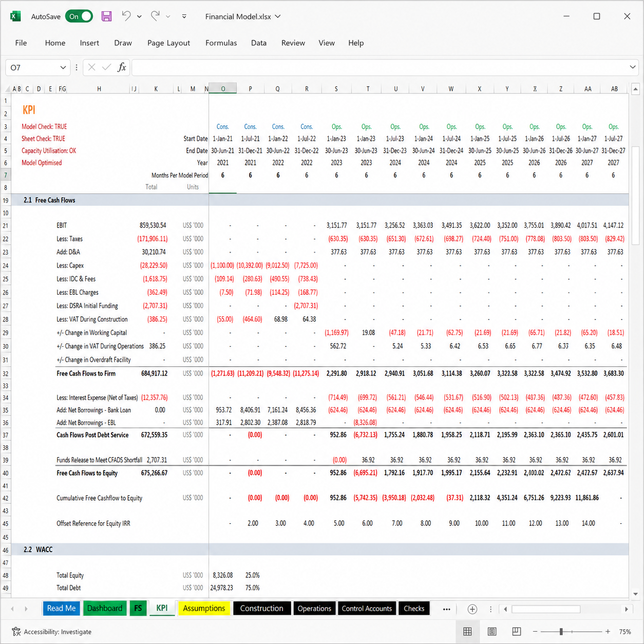The width and height of the screenshot is (644, 644).
Task: Open the Redo history dropdown arrow
Action: point(168,16)
